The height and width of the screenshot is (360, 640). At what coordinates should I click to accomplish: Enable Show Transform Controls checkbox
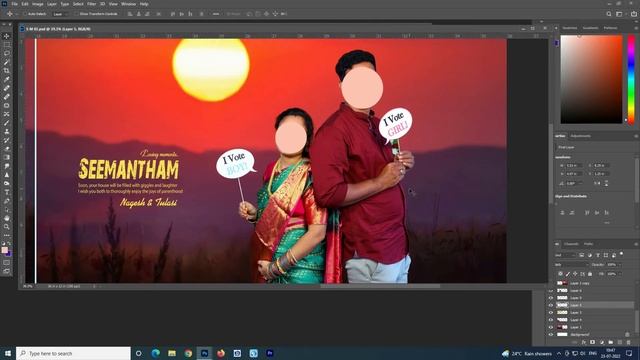[x=76, y=14]
